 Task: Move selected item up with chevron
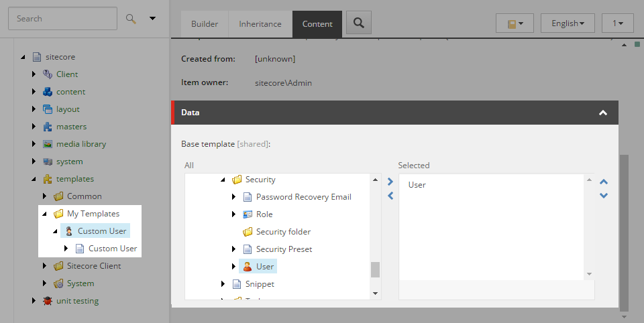[603, 182]
